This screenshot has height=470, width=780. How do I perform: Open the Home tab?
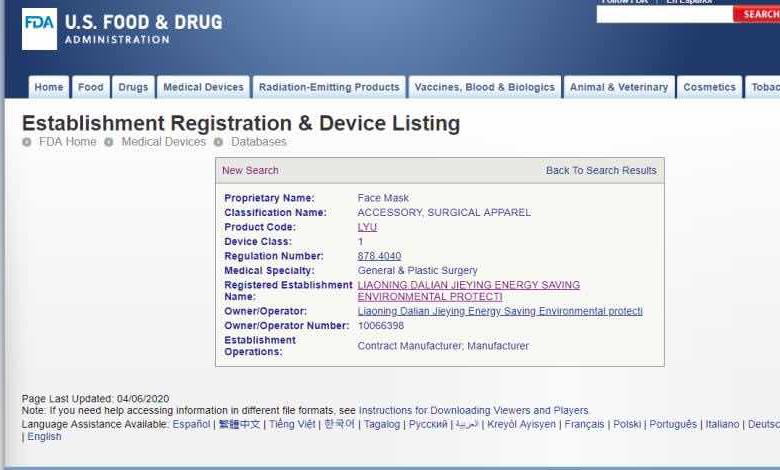49,87
